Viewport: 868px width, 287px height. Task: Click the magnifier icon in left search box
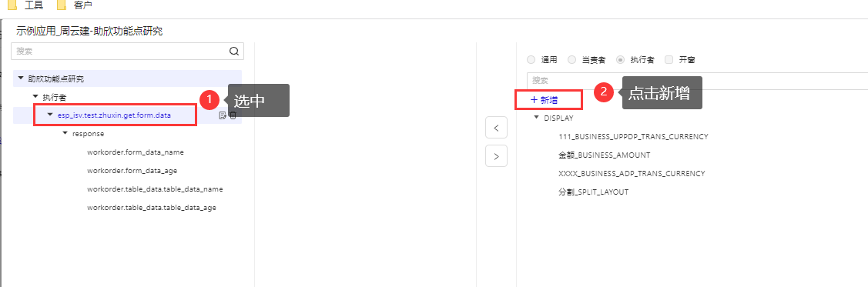(x=233, y=52)
